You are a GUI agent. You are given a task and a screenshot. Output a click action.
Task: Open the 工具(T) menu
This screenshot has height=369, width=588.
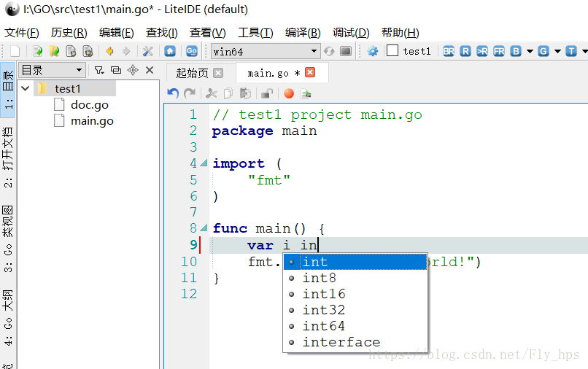[255, 33]
